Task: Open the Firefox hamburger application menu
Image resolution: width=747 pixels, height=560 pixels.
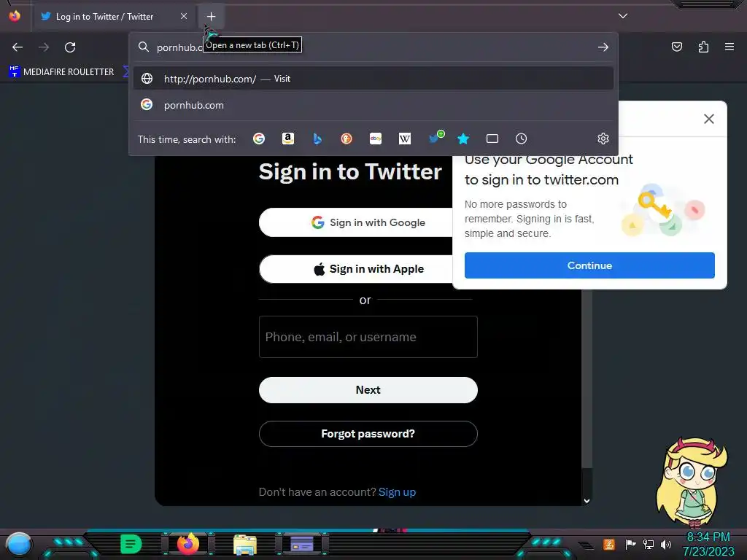Action: click(729, 47)
